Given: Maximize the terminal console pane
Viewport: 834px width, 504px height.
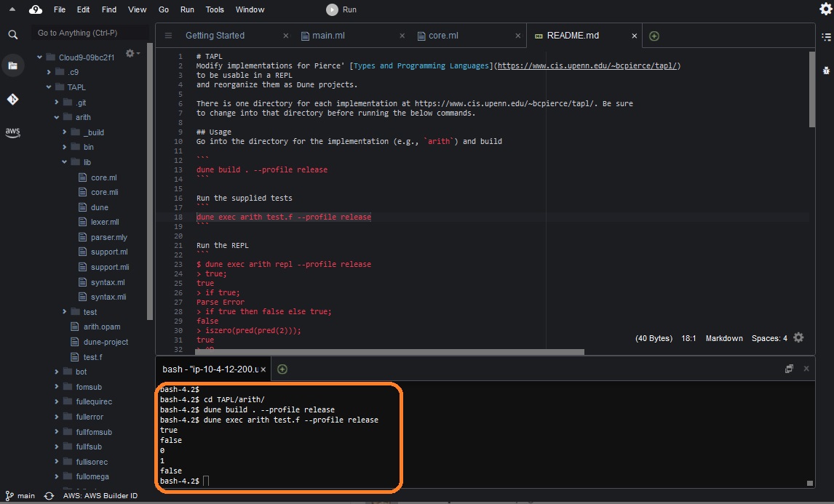Looking at the screenshot, I should 790,369.
